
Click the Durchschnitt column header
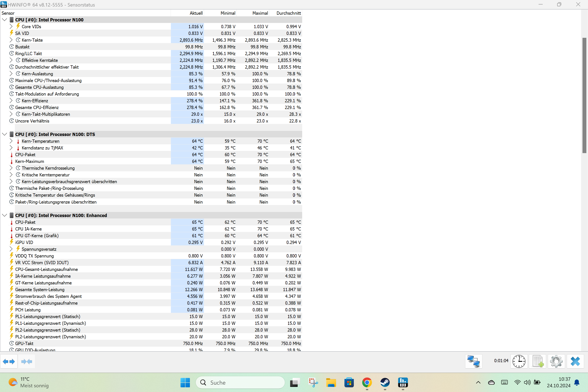coord(286,13)
